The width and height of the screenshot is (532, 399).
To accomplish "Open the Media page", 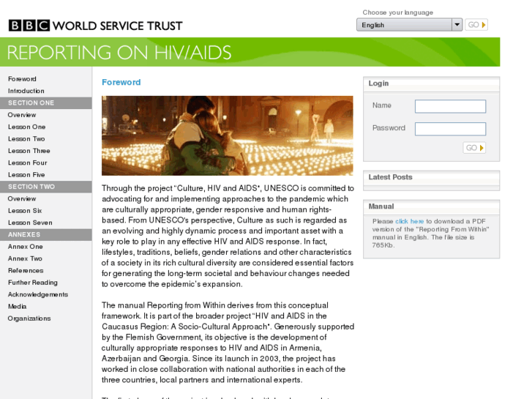I will click(18, 306).
